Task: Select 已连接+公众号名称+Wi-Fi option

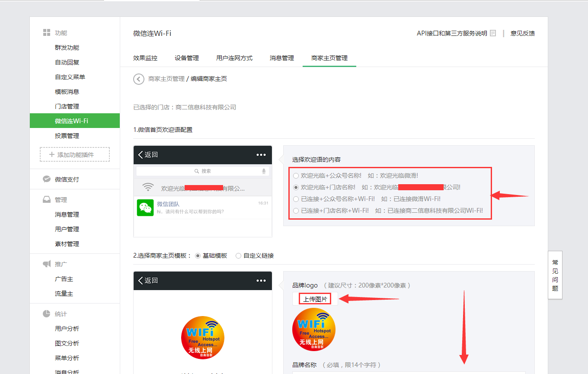Action: click(296, 199)
